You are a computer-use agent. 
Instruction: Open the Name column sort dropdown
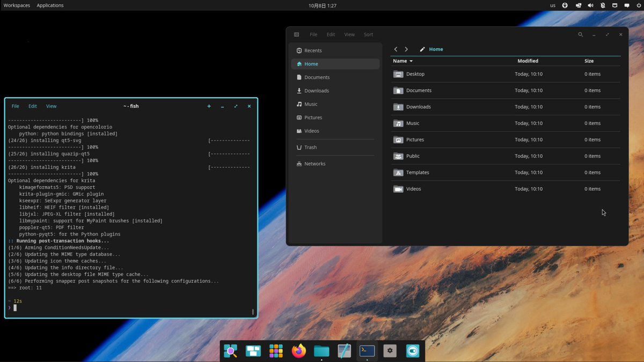tap(402, 61)
